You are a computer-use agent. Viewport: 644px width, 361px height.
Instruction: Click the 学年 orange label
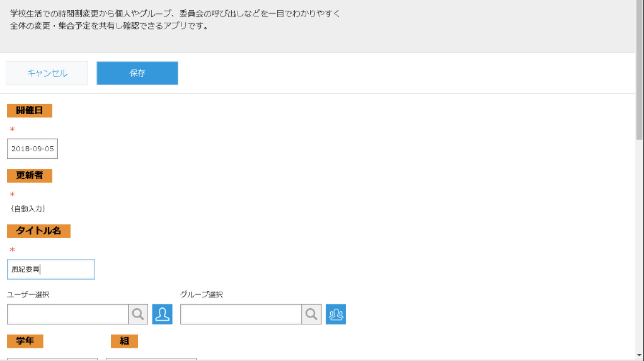[25, 341]
